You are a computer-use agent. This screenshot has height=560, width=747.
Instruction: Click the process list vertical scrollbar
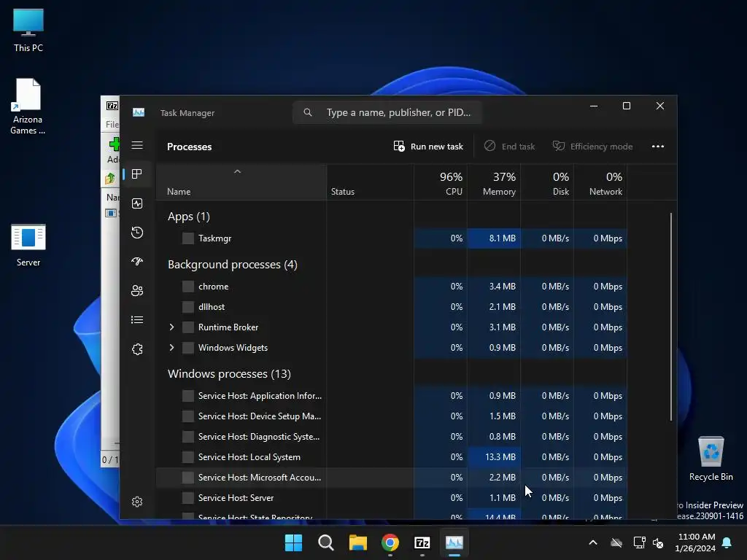click(671, 316)
